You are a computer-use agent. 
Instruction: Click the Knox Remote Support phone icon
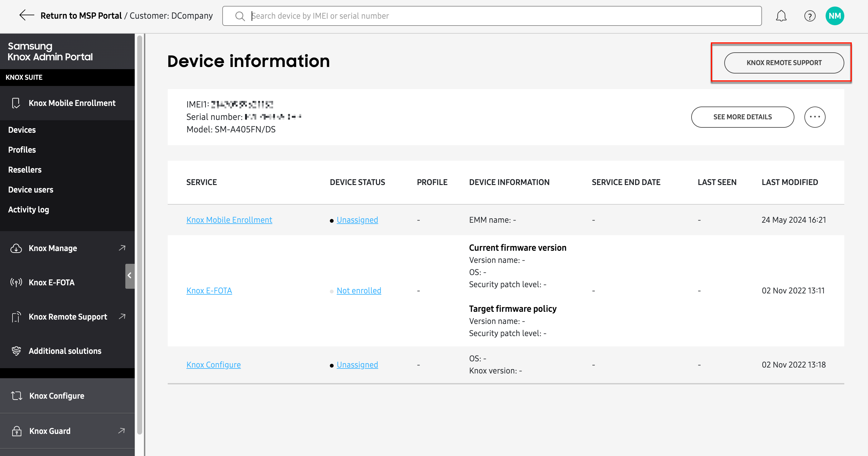(x=16, y=317)
